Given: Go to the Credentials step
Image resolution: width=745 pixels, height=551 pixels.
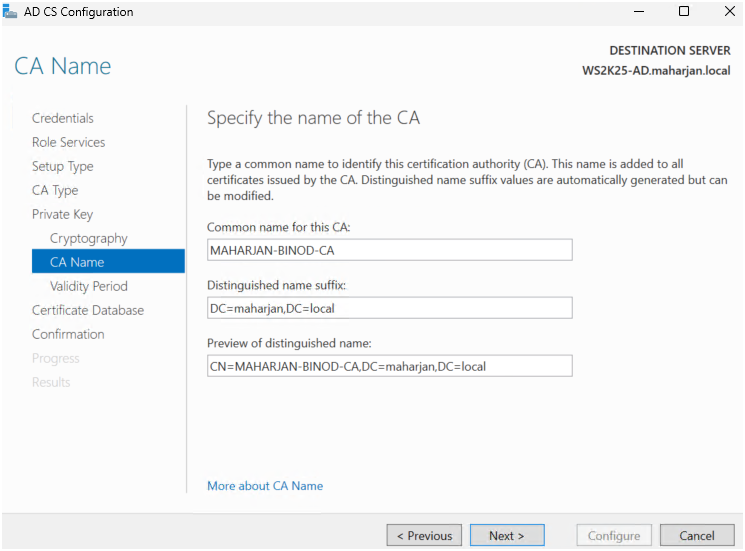Looking at the screenshot, I should 63,118.
